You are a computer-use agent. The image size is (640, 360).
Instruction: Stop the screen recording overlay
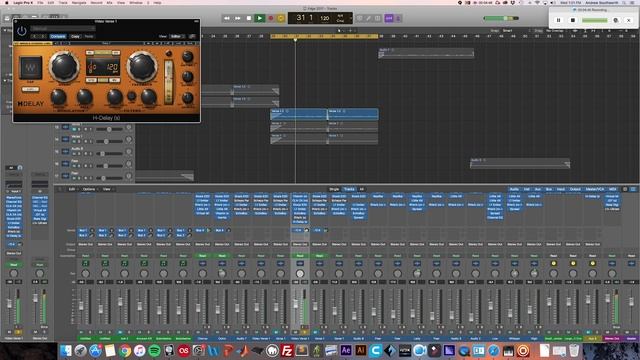point(572,20)
